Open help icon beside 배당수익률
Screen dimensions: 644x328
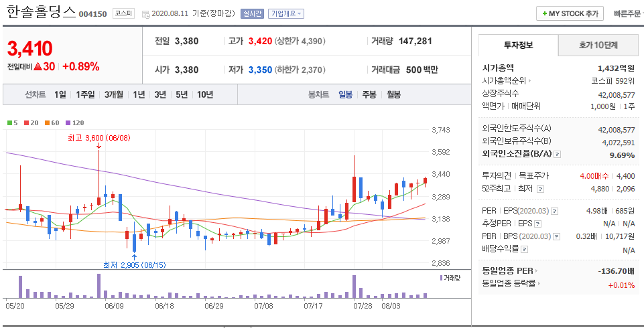525,249
